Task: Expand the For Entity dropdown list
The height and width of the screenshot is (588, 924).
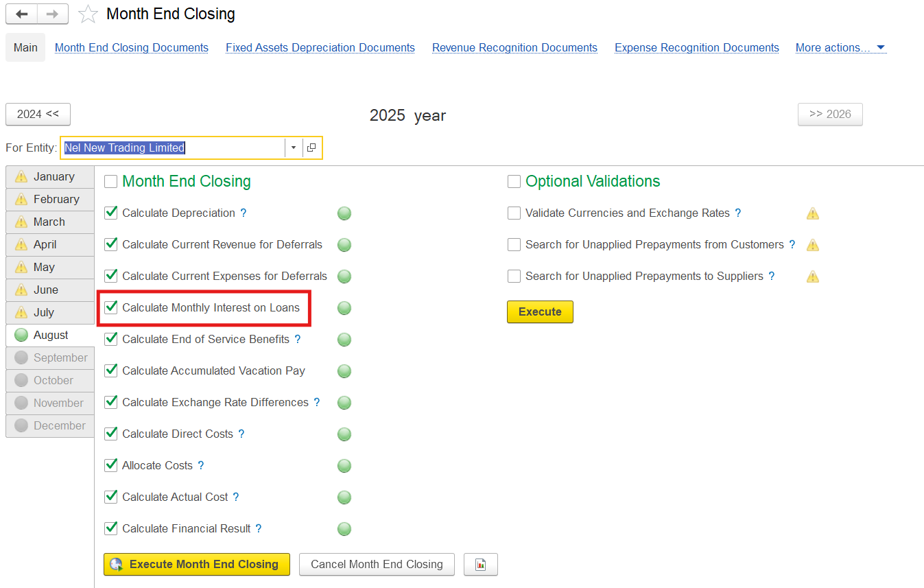Action: (x=294, y=148)
